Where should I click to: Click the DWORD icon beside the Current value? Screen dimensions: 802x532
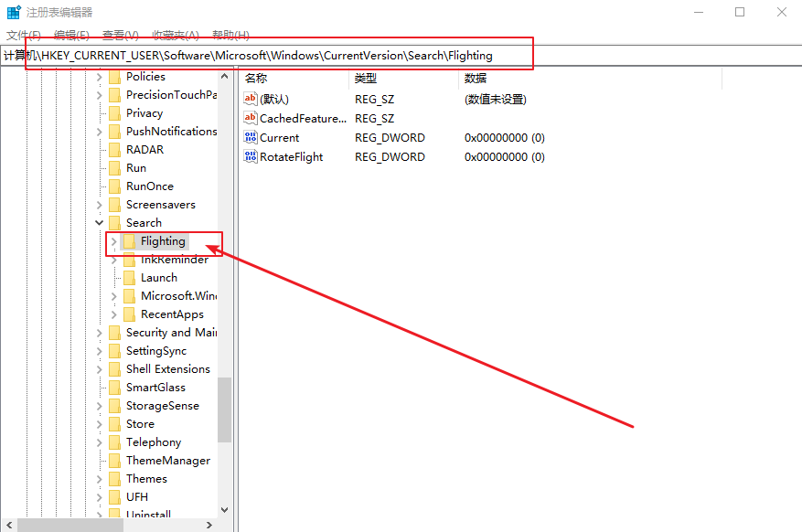(x=251, y=138)
